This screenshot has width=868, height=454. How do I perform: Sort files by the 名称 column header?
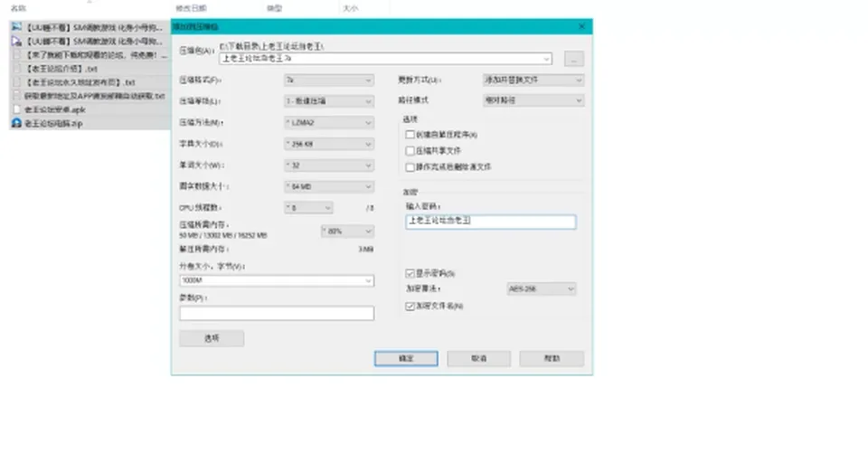click(18, 8)
